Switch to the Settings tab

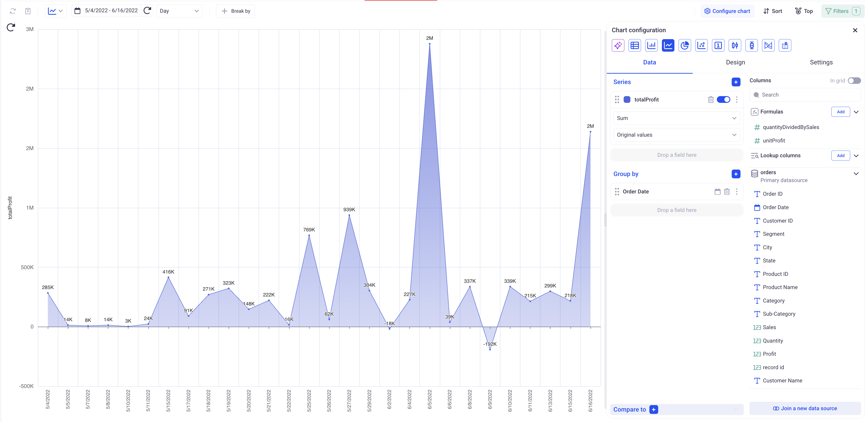point(821,62)
